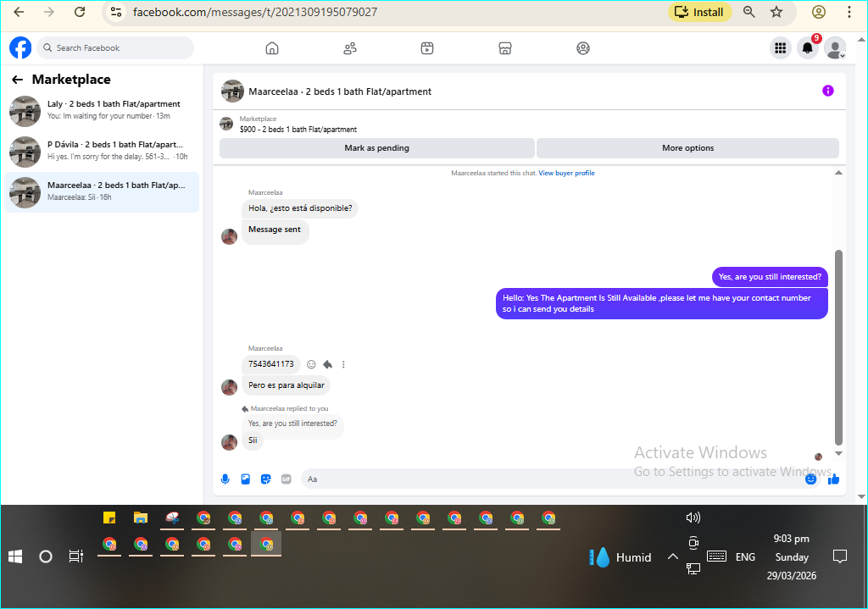The height and width of the screenshot is (609, 868).
Task: Go back from Marketplace with arrow
Action: (18, 80)
